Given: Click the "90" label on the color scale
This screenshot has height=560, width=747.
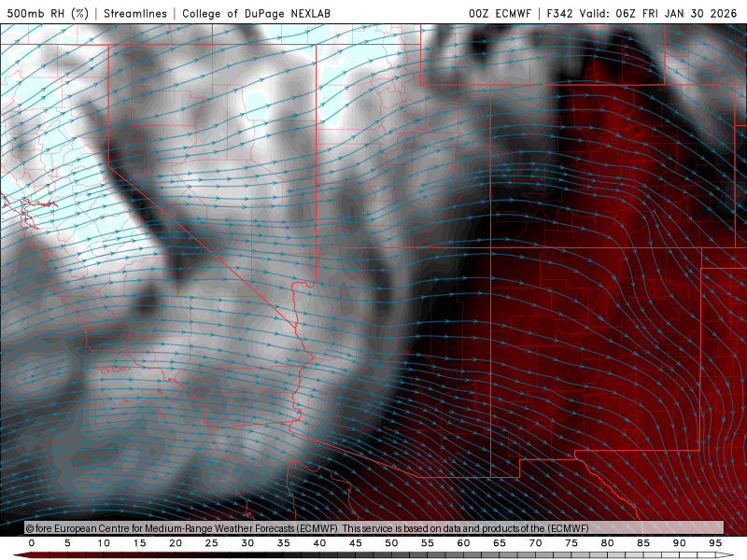Looking at the screenshot, I should 679,543.
